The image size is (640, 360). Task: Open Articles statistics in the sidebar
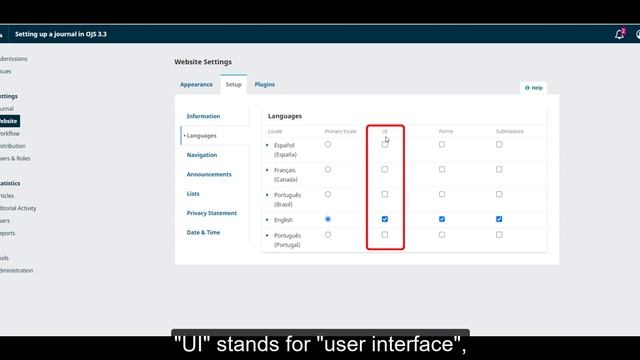point(7,196)
